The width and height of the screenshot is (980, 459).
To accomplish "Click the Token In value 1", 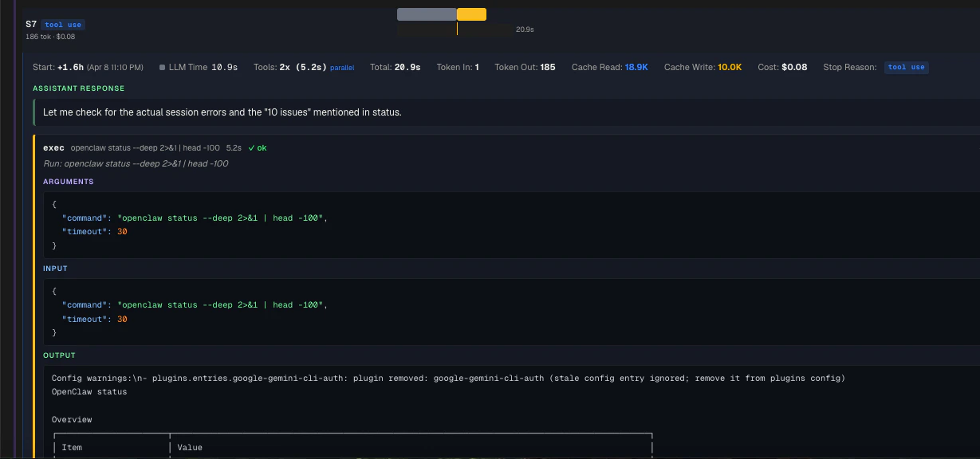I will (x=477, y=68).
